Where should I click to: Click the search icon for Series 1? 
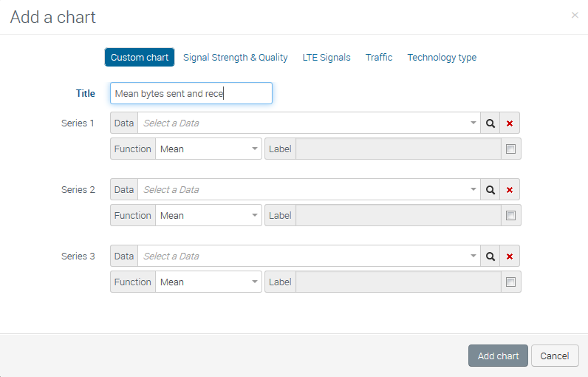click(x=490, y=123)
